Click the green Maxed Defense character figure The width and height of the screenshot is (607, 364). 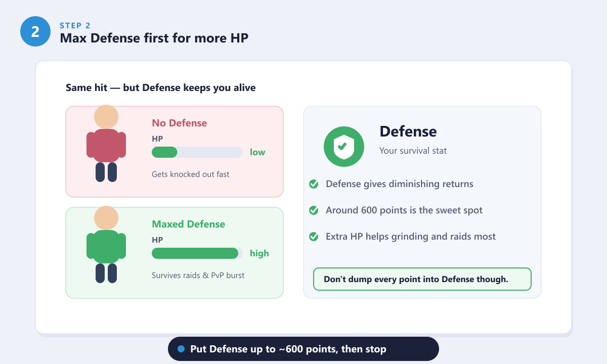pos(106,245)
